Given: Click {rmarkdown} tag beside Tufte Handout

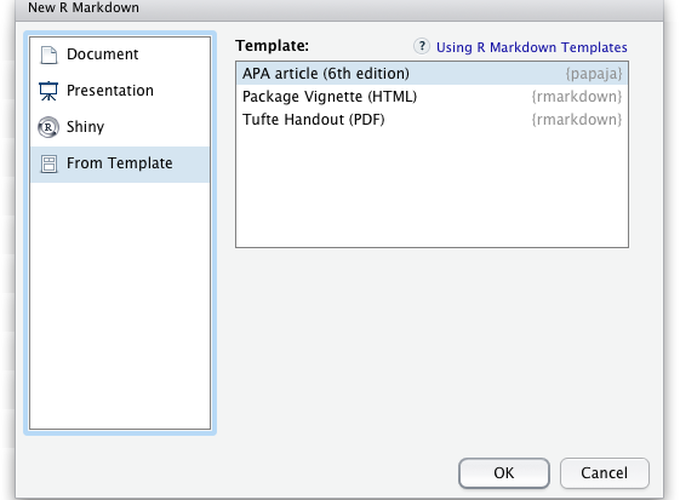Looking at the screenshot, I should coord(577,120).
